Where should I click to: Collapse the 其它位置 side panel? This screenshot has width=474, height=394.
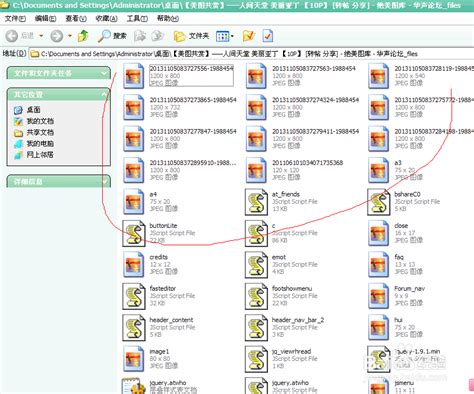pyautogui.click(x=104, y=95)
